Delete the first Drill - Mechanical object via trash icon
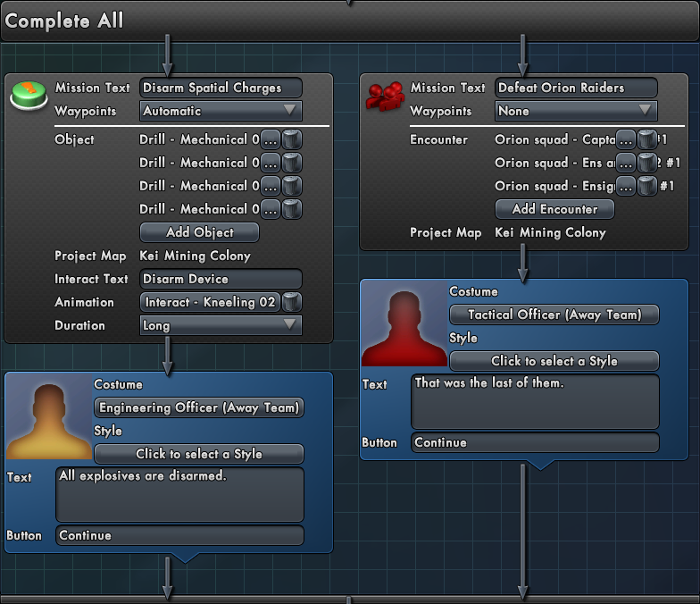Screen dimensions: 700x604 292,139
